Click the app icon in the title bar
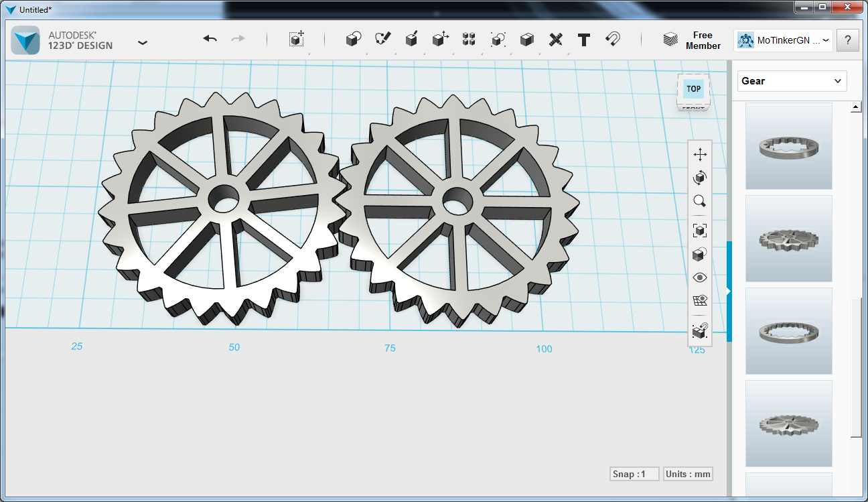Viewport: 868px width, 502px height. pyautogui.click(x=10, y=9)
